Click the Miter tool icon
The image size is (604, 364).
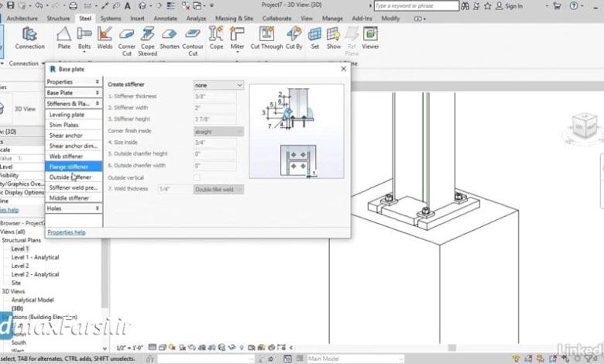pos(237,35)
